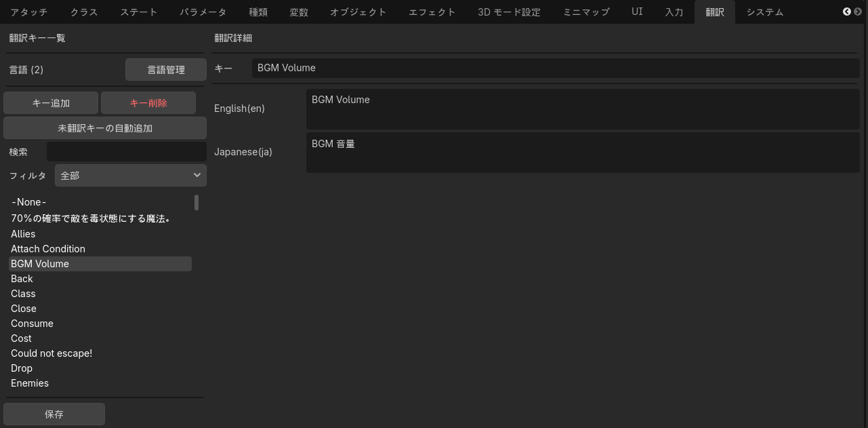
Task: Click the 保存 button
Action: (54, 414)
